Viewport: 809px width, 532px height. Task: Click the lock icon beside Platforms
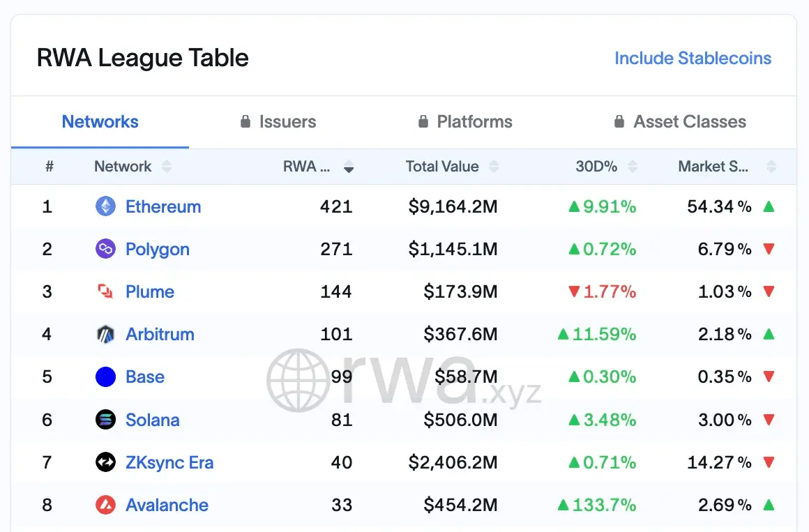click(423, 122)
